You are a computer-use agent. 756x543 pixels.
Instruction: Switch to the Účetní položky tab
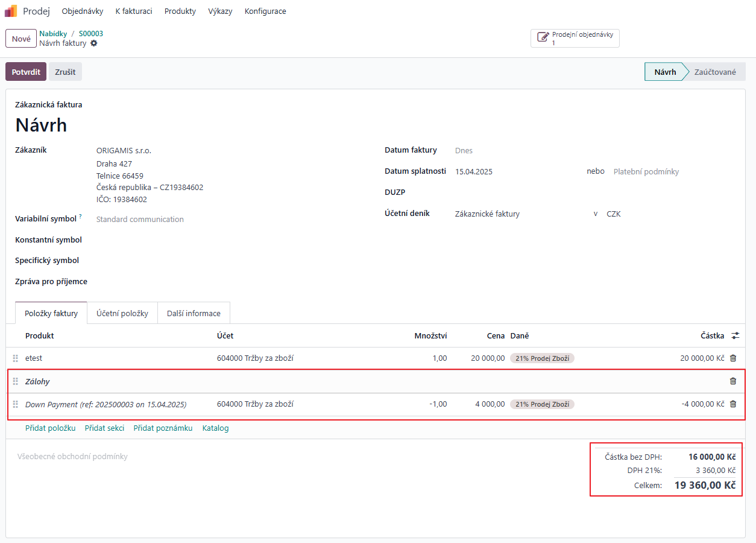point(122,314)
